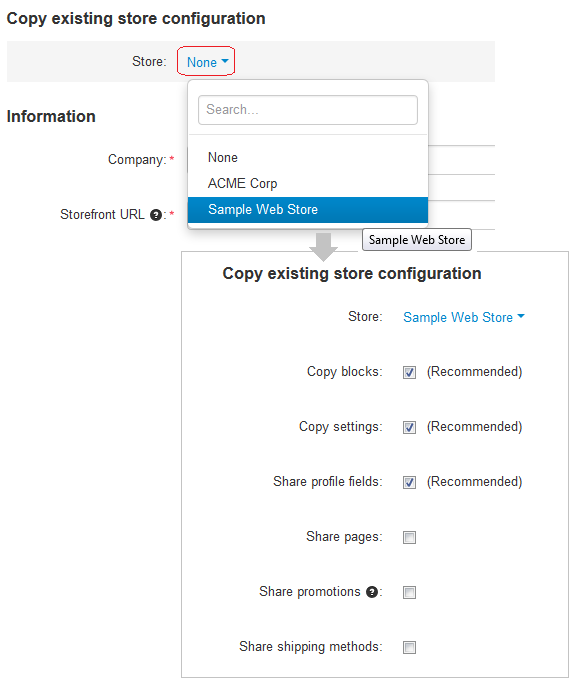Viewport: 579px width, 689px height.
Task: Open the Store dropdown showing None
Action: (207, 62)
